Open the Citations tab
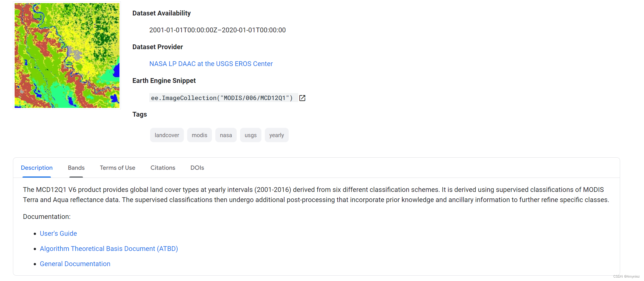 [163, 168]
